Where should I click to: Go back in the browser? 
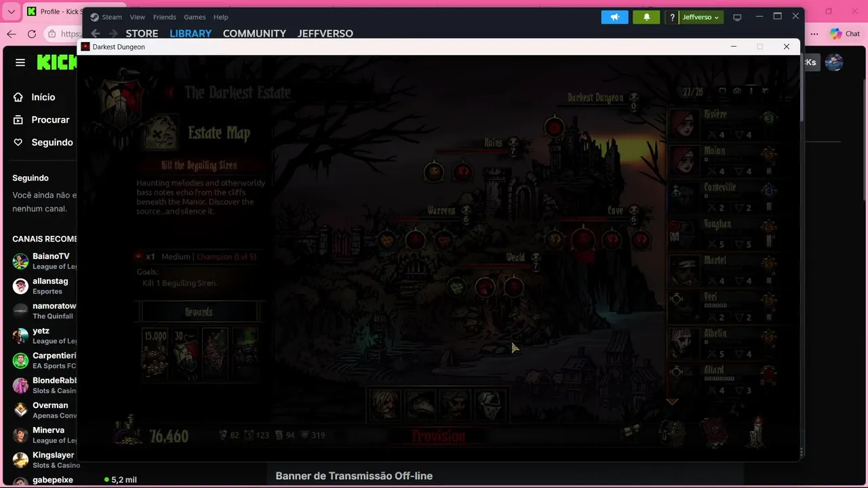[x=11, y=34]
